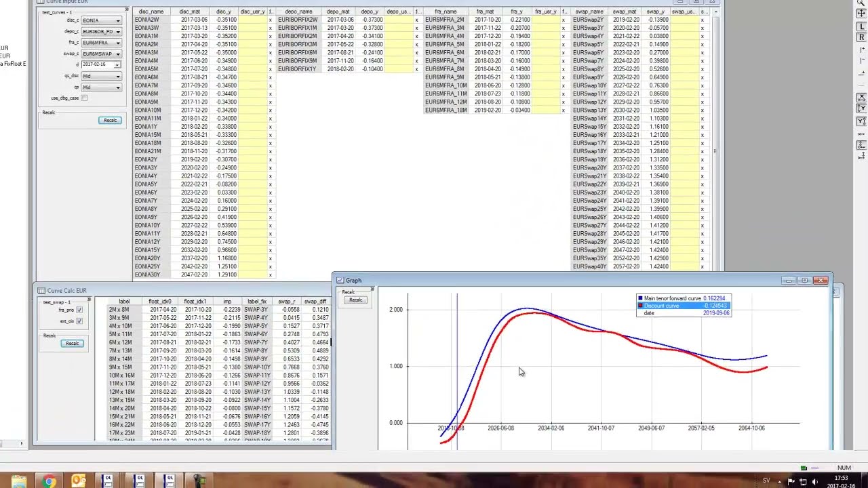Click the swap_name column header
Viewport: 868px width, 488px height.
[589, 12]
